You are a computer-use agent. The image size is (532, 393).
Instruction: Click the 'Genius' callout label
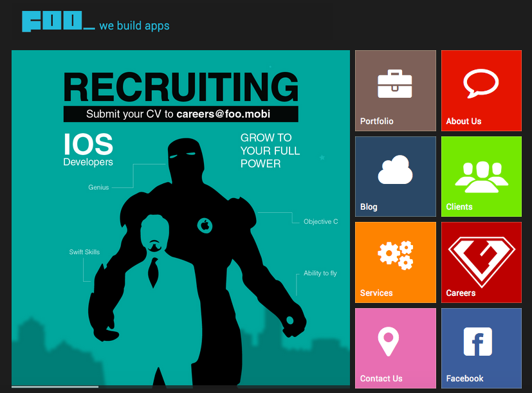pyautogui.click(x=98, y=187)
